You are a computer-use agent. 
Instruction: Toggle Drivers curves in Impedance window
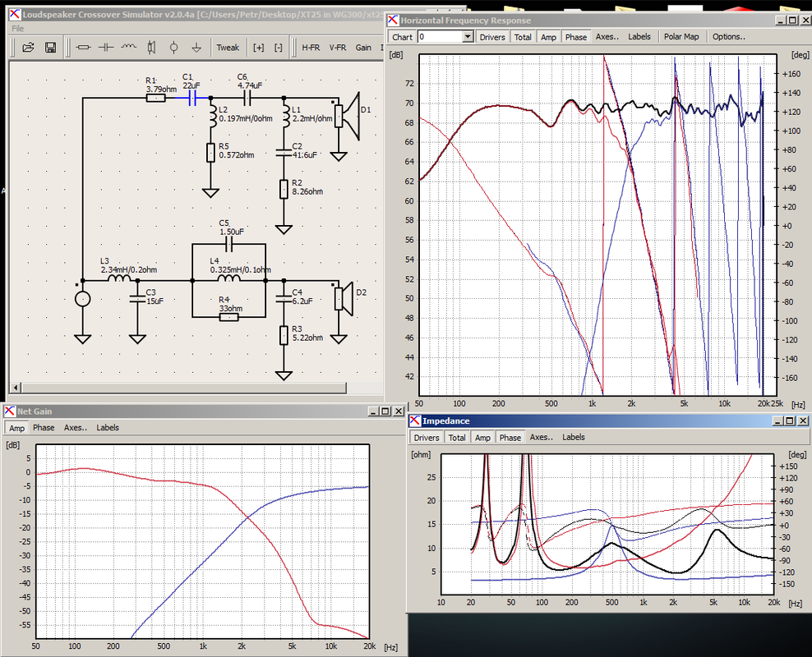[x=427, y=438]
